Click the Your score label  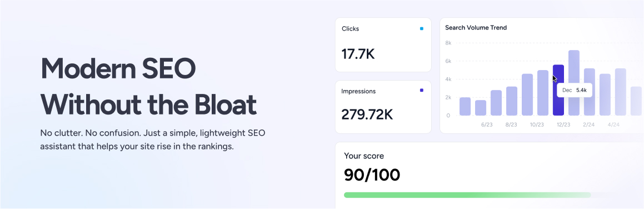pyautogui.click(x=364, y=156)
